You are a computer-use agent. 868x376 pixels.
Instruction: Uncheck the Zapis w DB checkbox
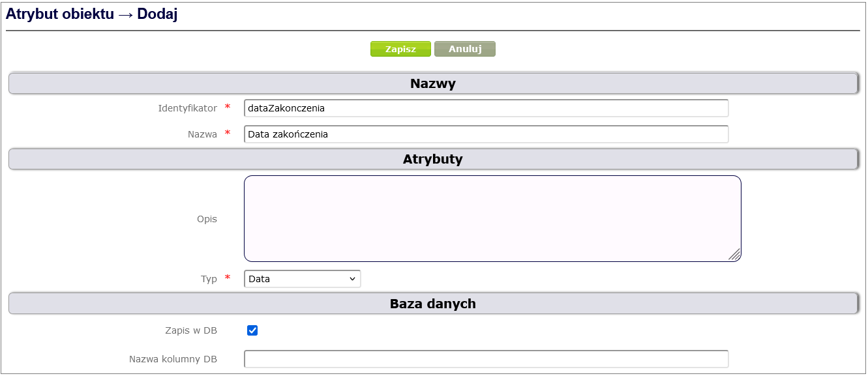(x=252, y=330)
